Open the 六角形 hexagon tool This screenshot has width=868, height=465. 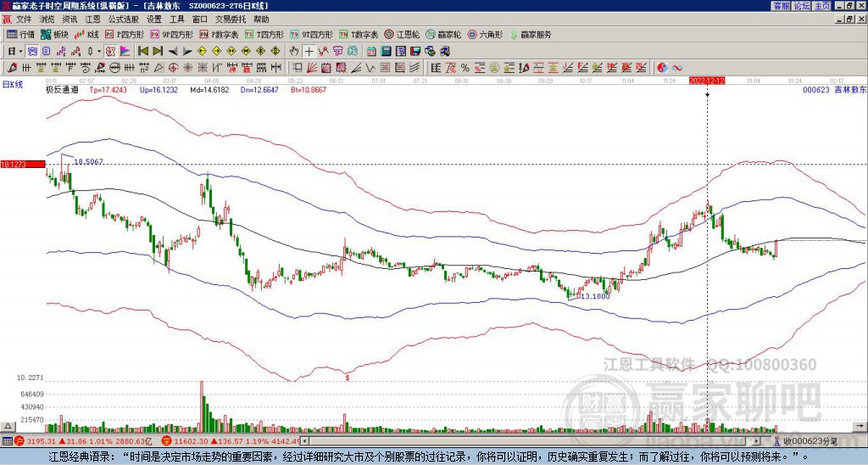(x=486, y=35)
